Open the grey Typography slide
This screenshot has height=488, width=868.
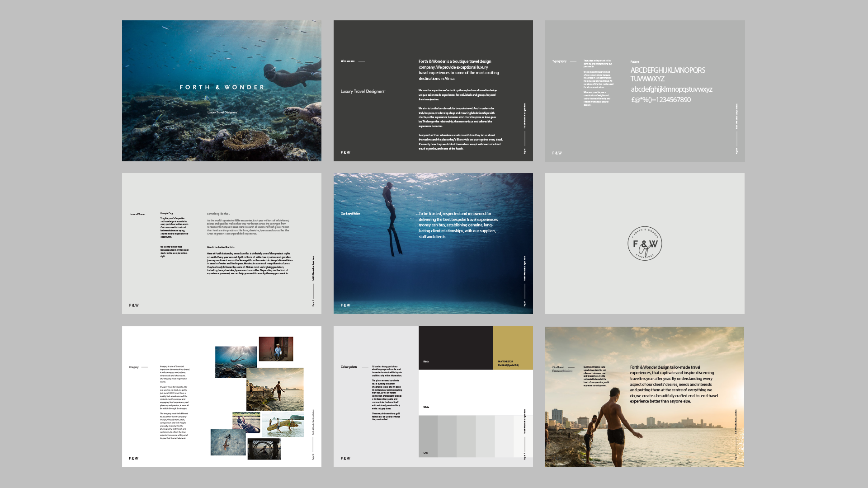pos(645,91)
